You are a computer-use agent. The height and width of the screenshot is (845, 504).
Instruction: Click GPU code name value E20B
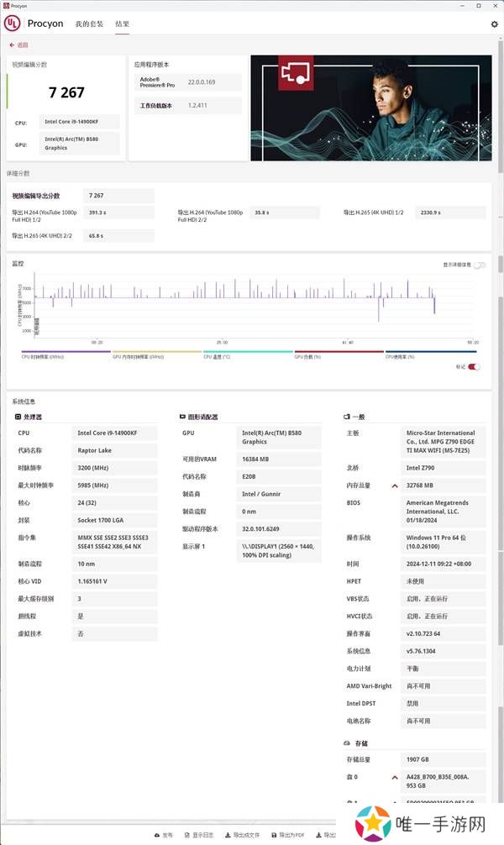[x=279, y=477]
